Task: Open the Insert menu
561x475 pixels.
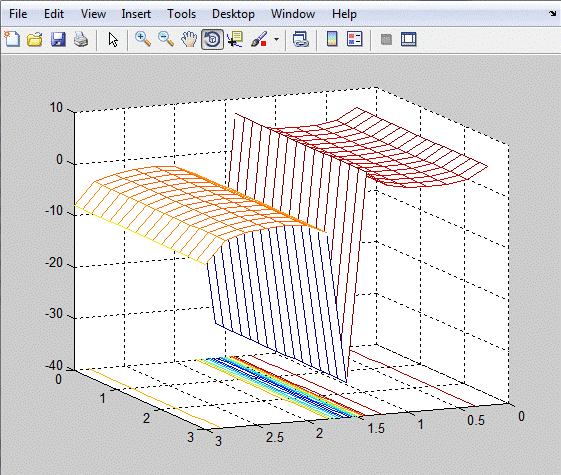Action: (136, 14)
